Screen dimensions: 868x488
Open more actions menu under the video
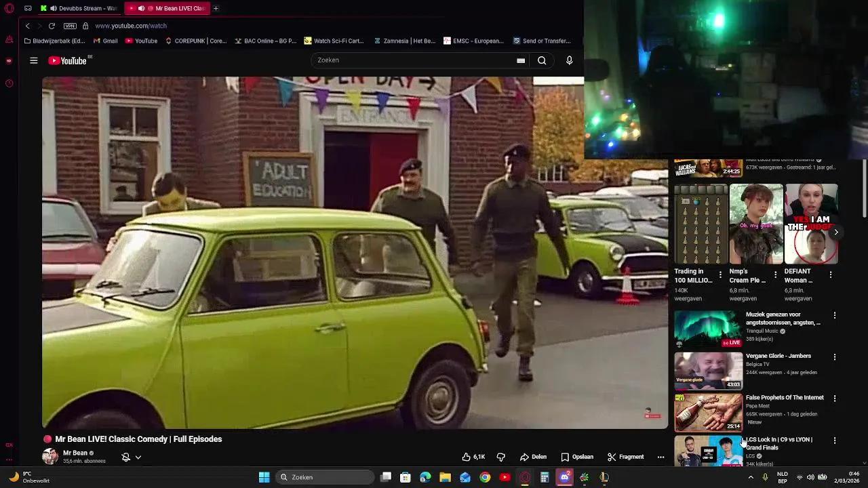click(660, 457)
